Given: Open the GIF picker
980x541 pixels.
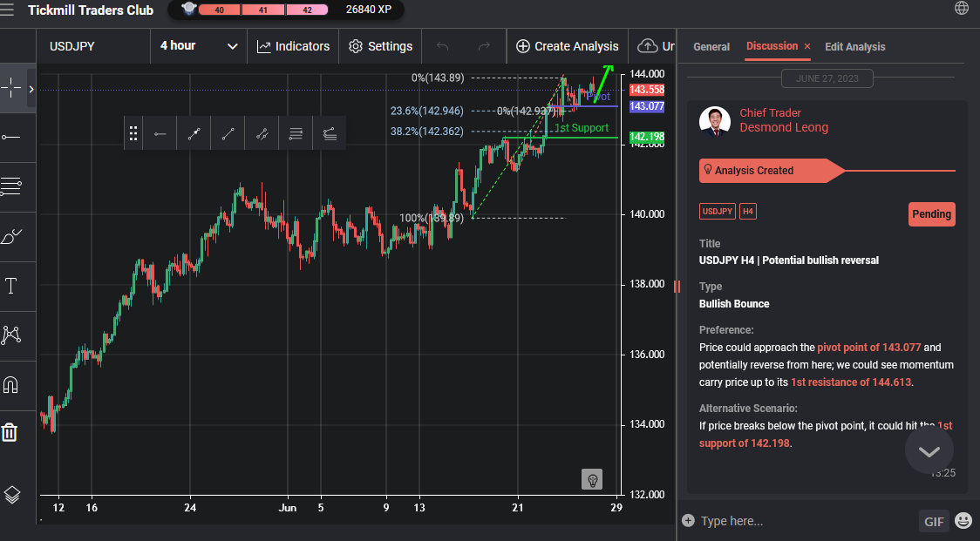Looking at the screenshot, I should [x=934, y=521].
